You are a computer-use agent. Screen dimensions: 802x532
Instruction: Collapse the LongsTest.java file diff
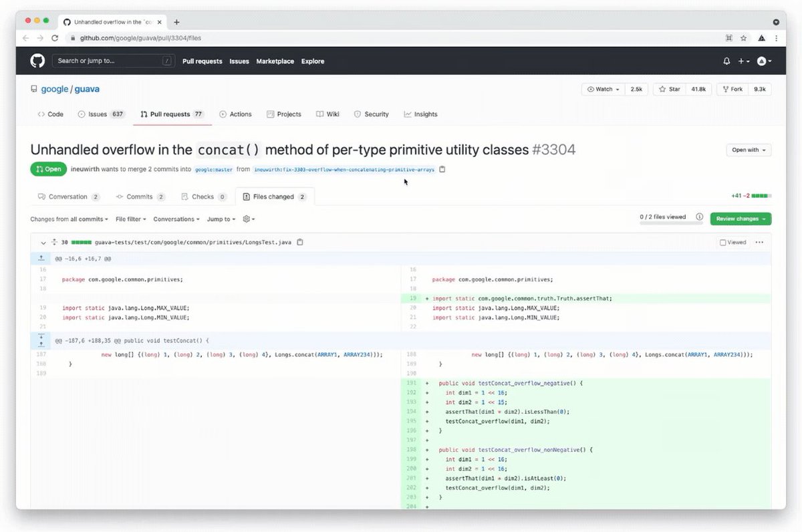(x=43, y=243)
